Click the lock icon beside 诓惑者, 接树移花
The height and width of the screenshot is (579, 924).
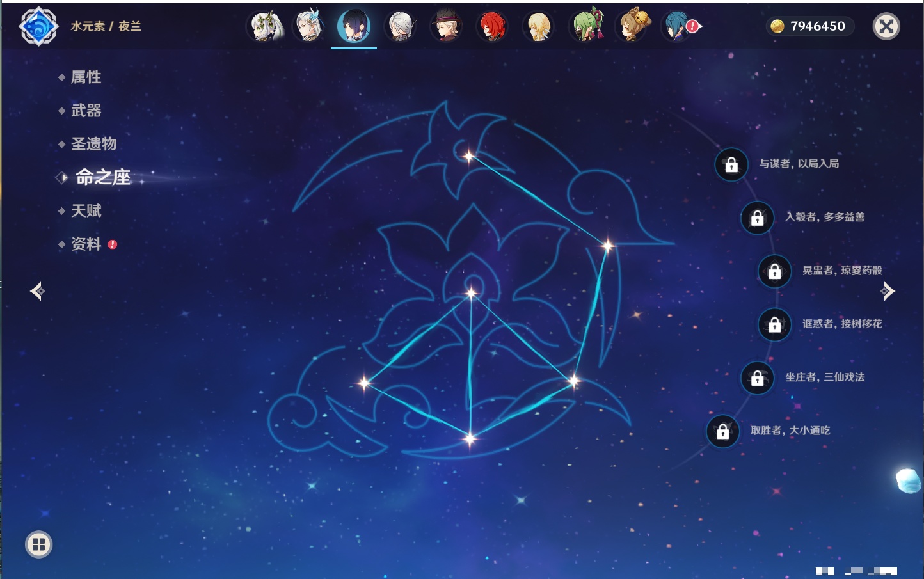coord(775,324)
